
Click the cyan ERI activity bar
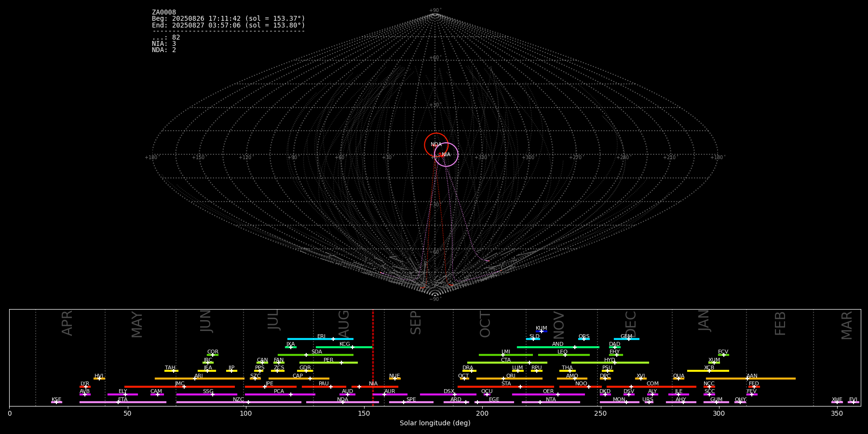tap(320, 339)
